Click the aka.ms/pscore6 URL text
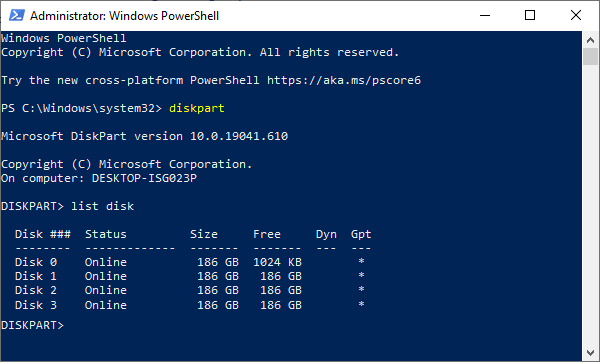 [x=344, y=80]
